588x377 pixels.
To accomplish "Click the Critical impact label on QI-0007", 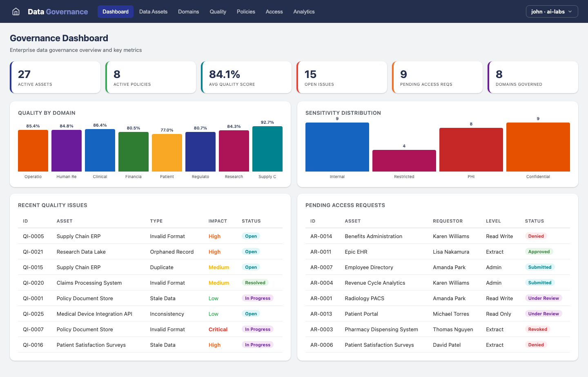I will 218,329.
